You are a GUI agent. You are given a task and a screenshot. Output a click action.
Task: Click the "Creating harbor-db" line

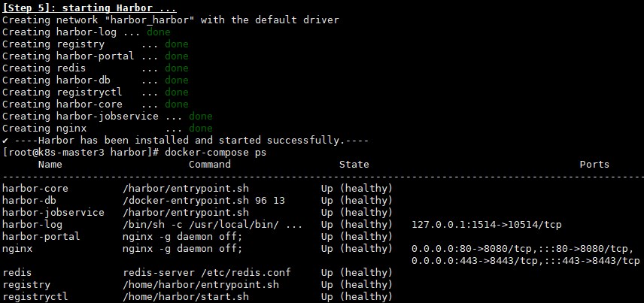pyautogui.click(x=96, y=80)
